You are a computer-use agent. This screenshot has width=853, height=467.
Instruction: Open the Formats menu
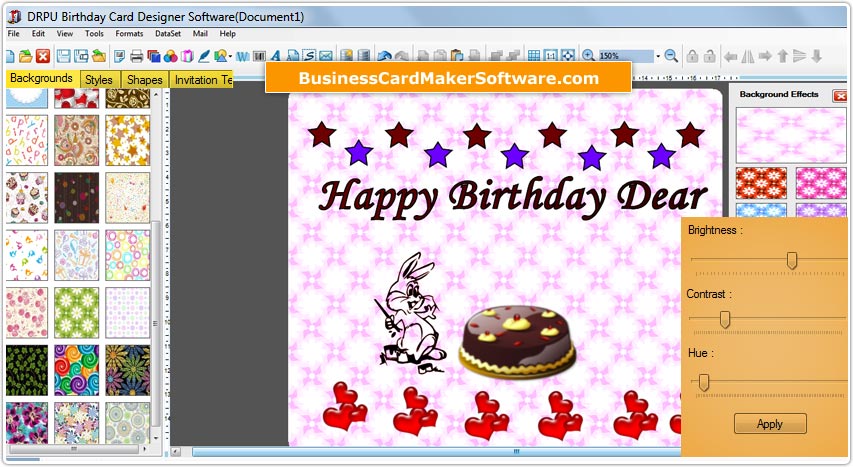click(x=129, y=34)
